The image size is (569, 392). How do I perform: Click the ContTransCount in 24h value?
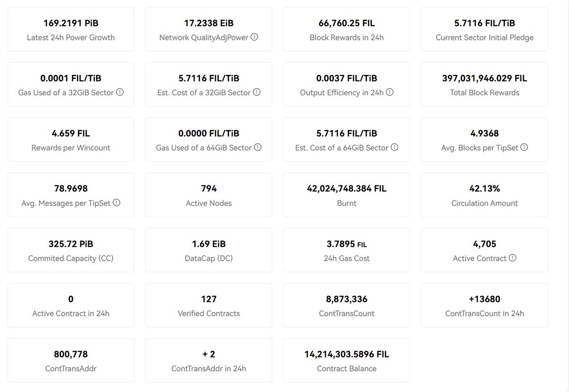484,299
